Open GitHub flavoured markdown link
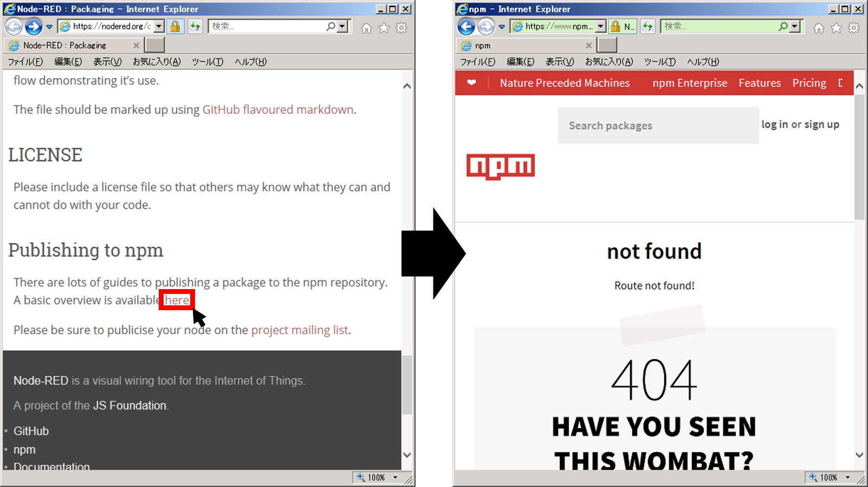The image size is (868, 487). (x=278, y=110)
